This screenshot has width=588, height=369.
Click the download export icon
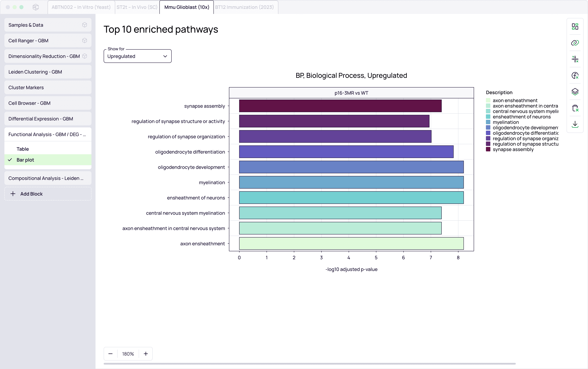[x=575, y=124]
